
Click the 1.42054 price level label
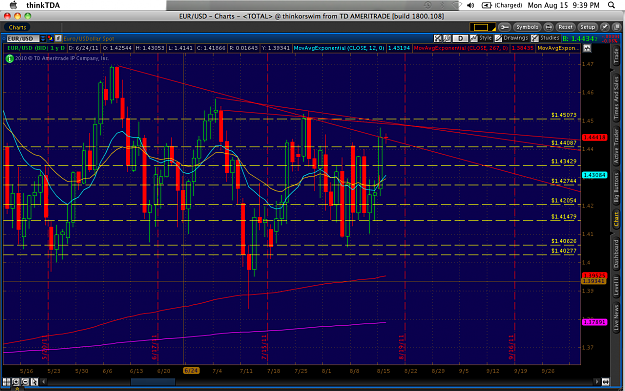tap(564, 200)
